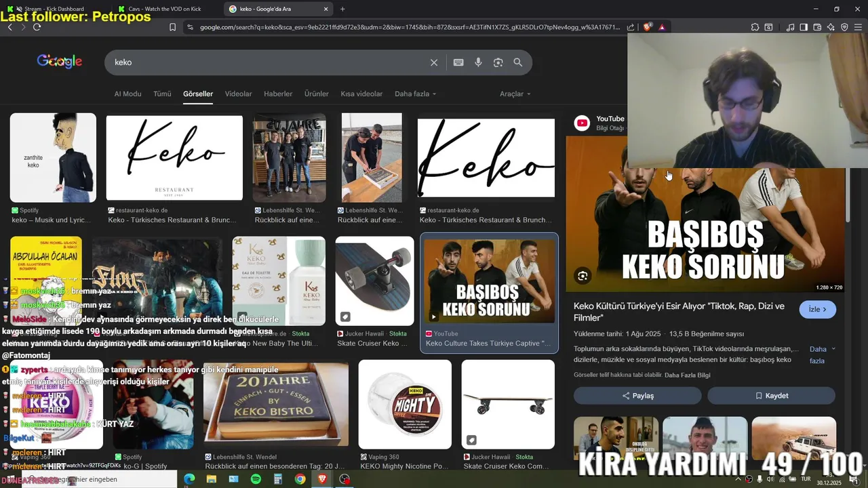The width and height of the screenshot is (868, 488).
Task: Click the magnifier search button
Action: tap(517, 62)
